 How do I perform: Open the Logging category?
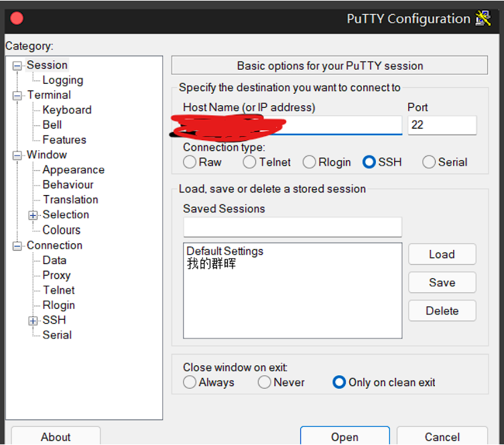coord(63,80)
